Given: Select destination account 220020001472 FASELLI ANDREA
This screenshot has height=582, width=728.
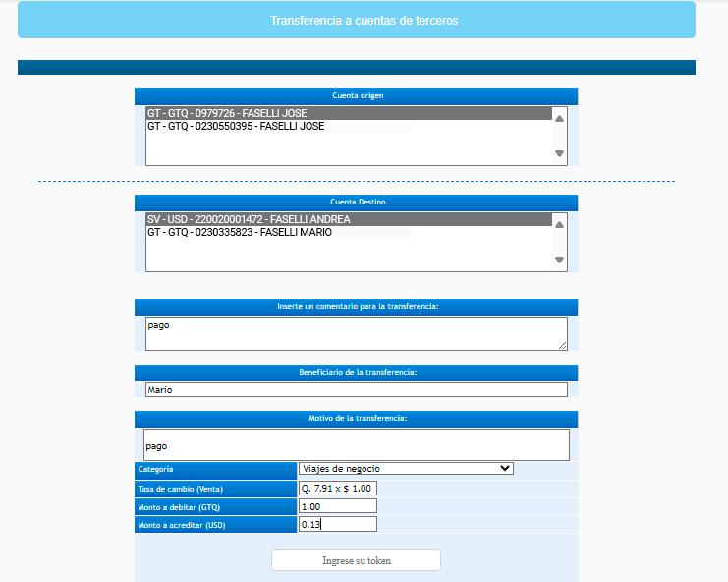Looking at the screenshot, I should coord(349,219).
